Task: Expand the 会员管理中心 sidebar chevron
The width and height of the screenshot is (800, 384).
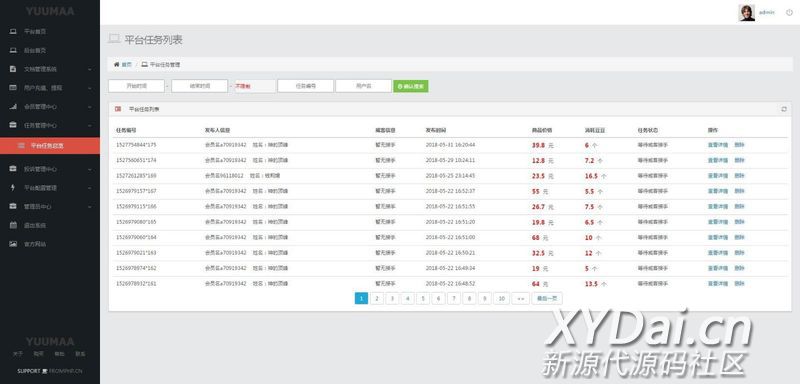Action: [x=90, y=107]
